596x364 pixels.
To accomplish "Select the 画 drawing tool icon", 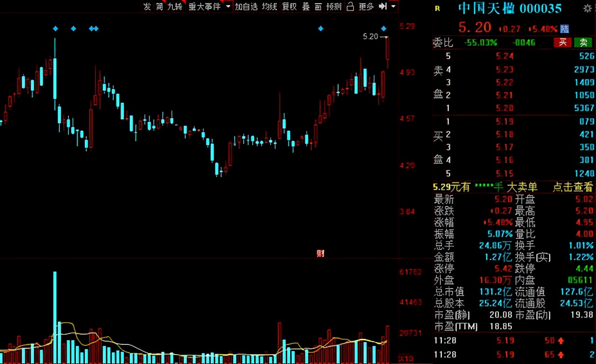I will tap(318, 7).
